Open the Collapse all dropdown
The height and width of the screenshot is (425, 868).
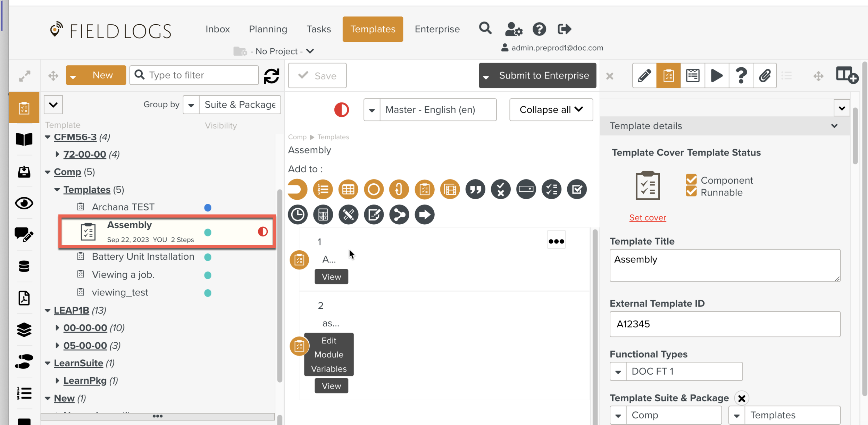tap(551, 110)
